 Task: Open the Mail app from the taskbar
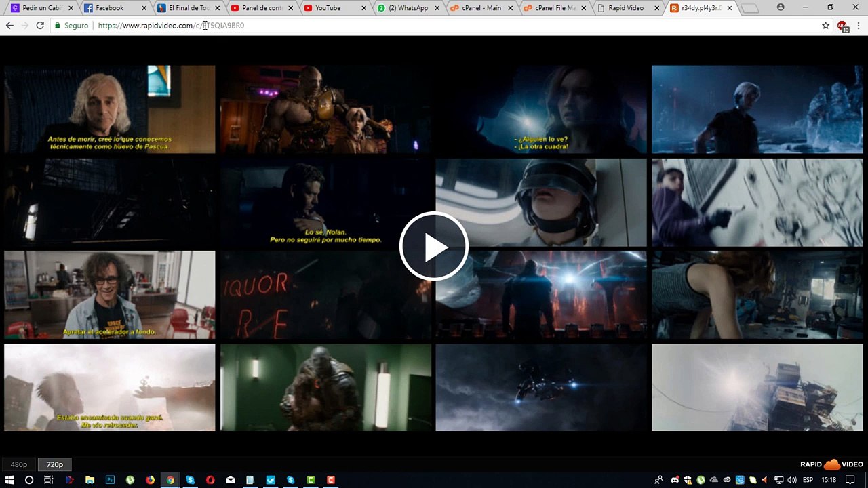click(x=231, y=480)
